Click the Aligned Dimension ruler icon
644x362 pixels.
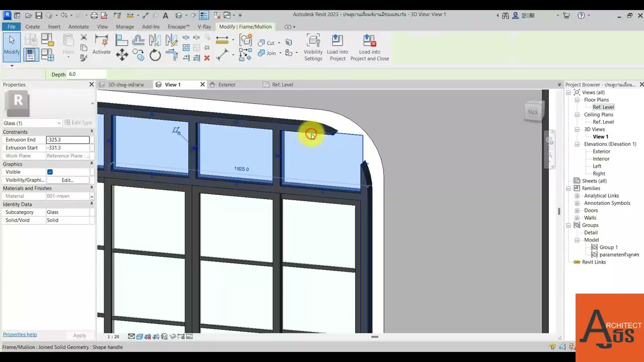pos(222,40)
